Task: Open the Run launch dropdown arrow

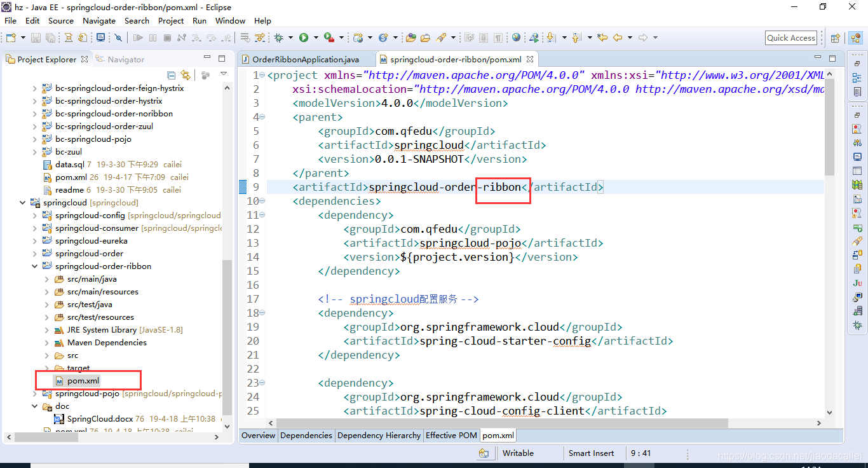Action: (316, 38)
